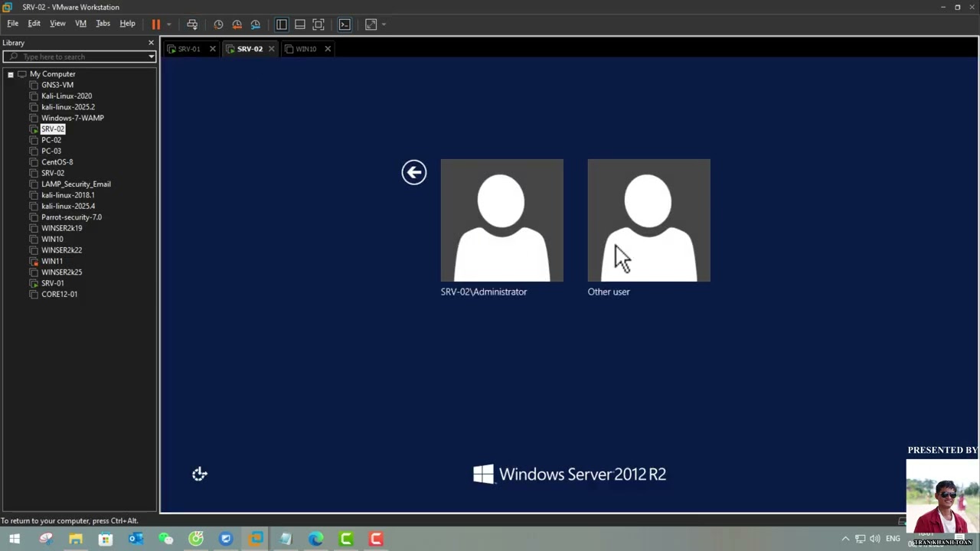
Task: Open the console view toolbar icon
Action: [x=345, y=24]
